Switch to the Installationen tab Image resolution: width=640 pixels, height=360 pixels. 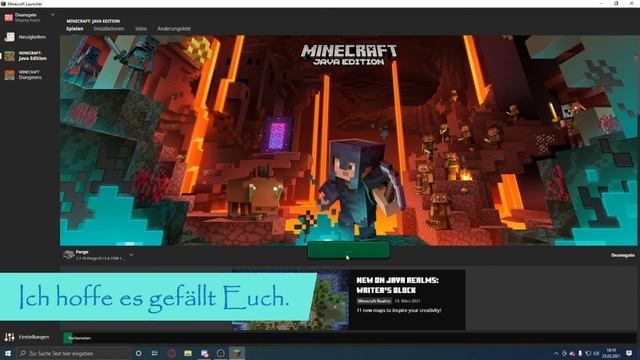point(109,29)
